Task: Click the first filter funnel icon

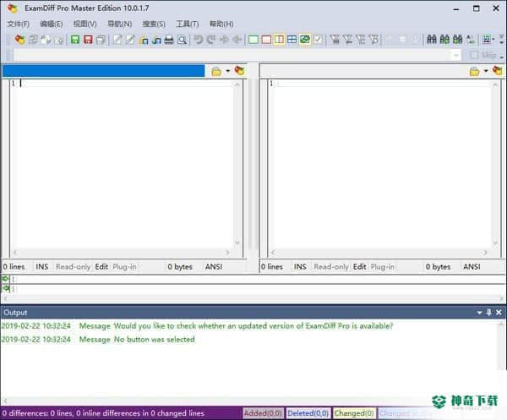Action: pos(335,40)
